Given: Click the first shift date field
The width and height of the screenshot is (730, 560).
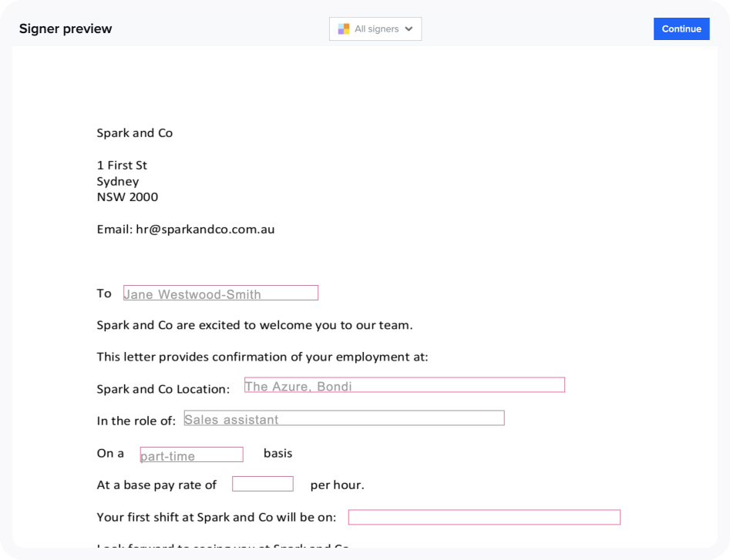Looking at the screenshot, I should [x=483, y=517].
